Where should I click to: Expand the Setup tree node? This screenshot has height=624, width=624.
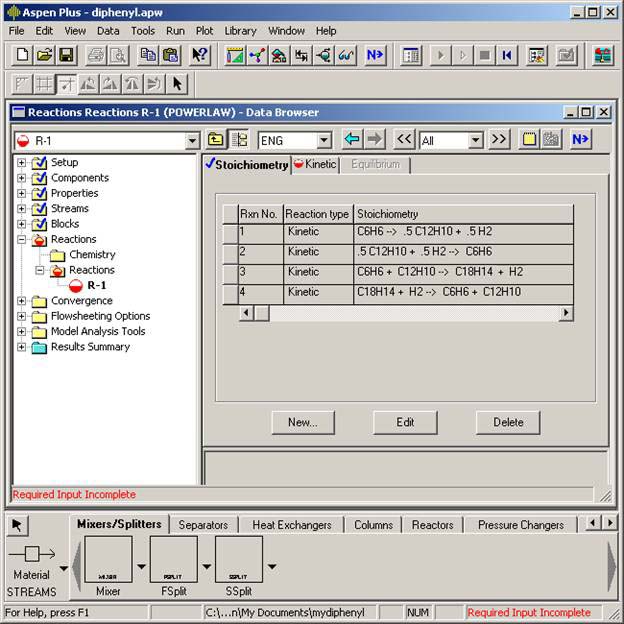[22, 163]
